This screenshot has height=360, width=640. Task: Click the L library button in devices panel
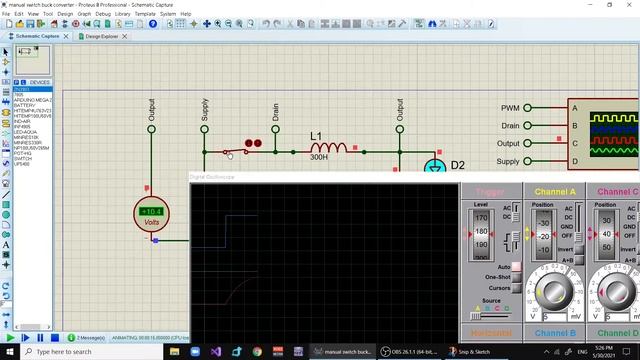pyautogui.click(x=23, y=82)
